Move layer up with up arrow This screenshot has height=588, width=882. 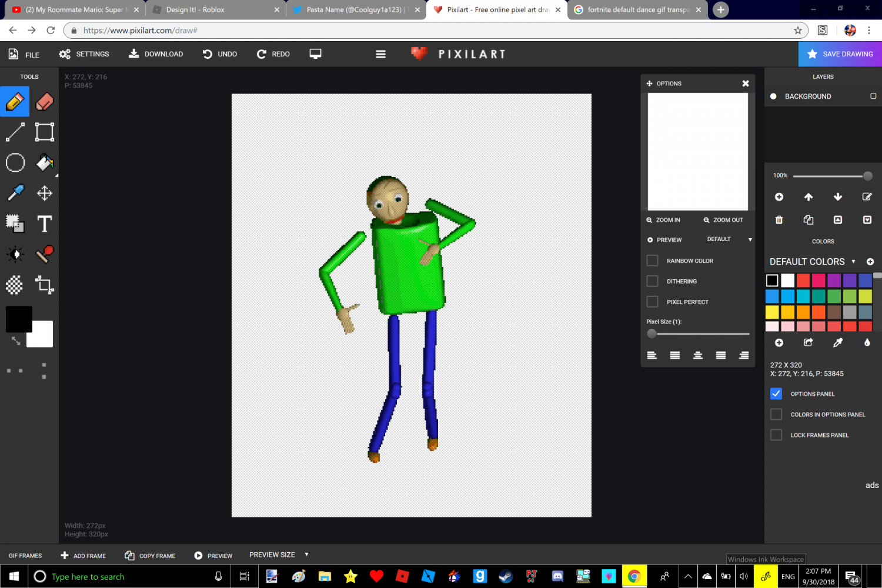[808, 197]
